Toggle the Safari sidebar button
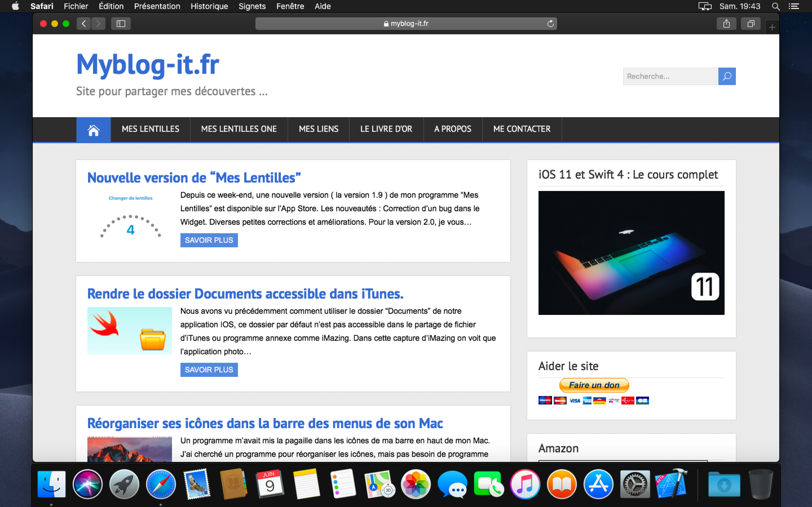 coord(121,23)
